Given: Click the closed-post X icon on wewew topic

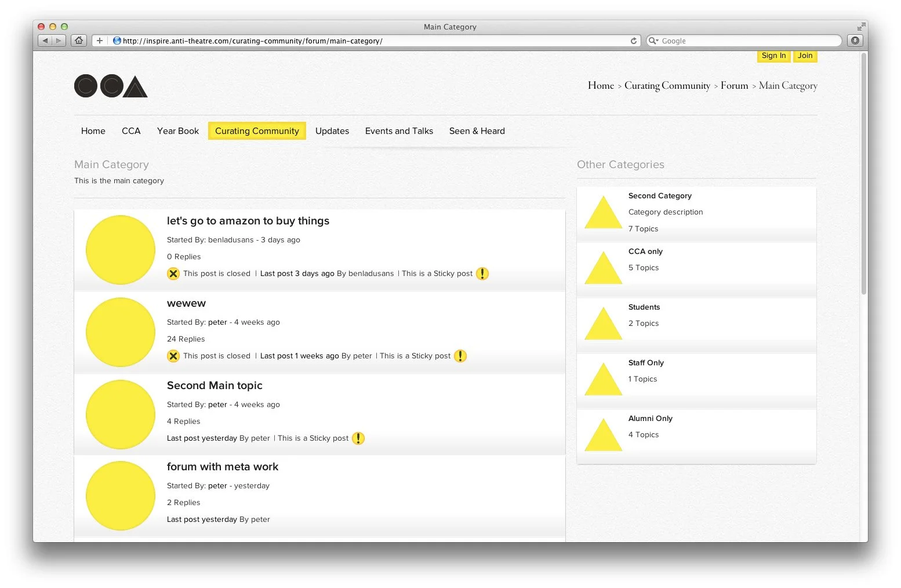Looking at the screenshot, I should tap(173, 356).
